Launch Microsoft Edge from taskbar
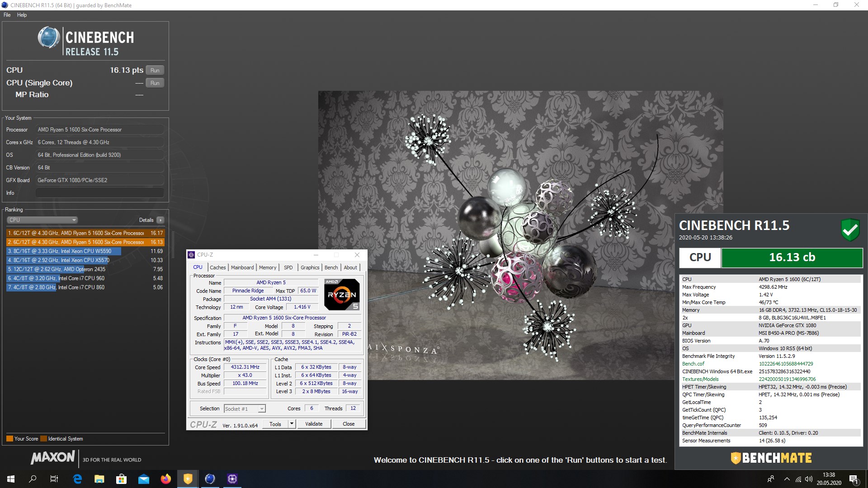Screen dimensions: 868x488 [77, 479]
